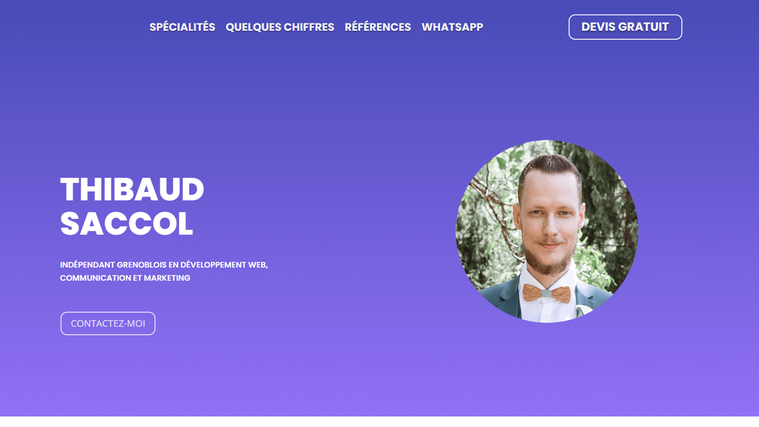Click the word WEB in the tagline
The image size is (759, 427).
pyautogui.click(x=258, y=265)
